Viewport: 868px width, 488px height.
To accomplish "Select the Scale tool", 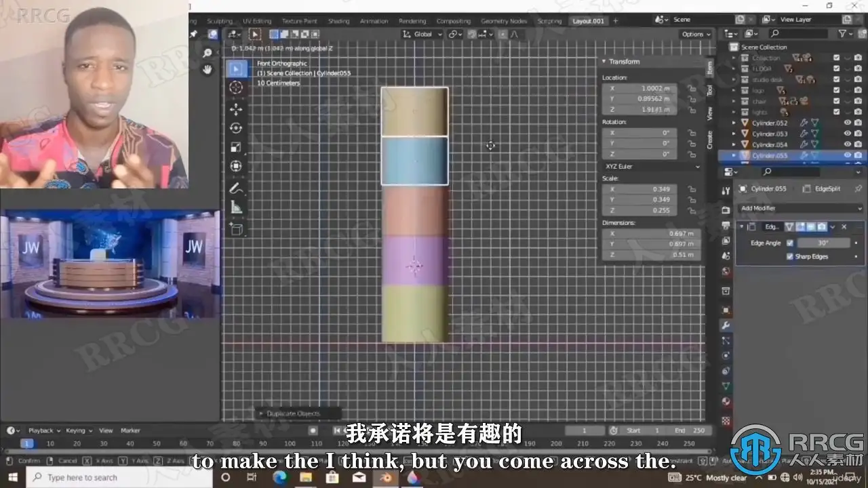I will point(236,147).
